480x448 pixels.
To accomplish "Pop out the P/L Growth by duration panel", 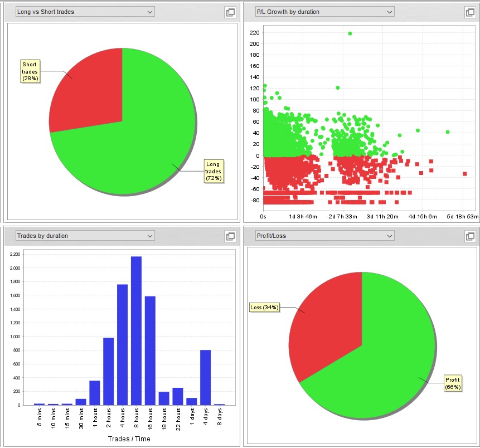I will (470, 12).
